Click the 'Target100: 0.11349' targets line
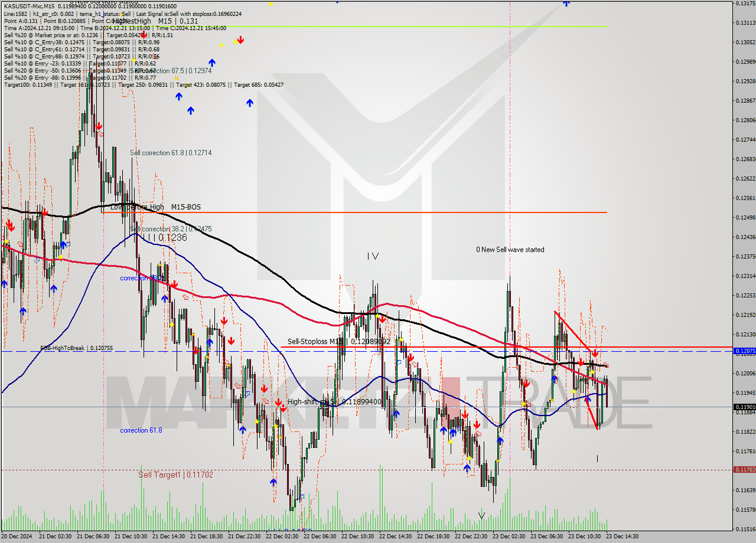 (x=144, y=84)
